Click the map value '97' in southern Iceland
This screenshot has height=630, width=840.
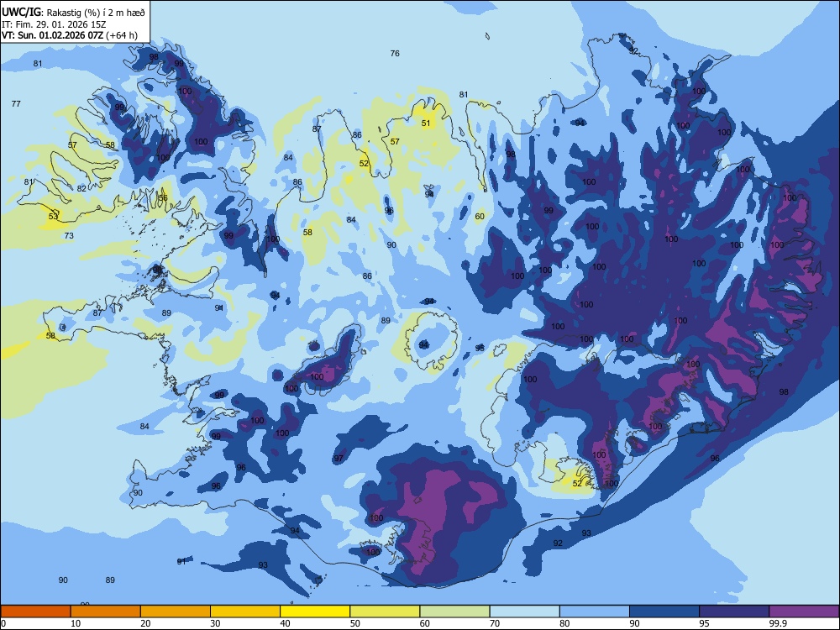(339, 459)
